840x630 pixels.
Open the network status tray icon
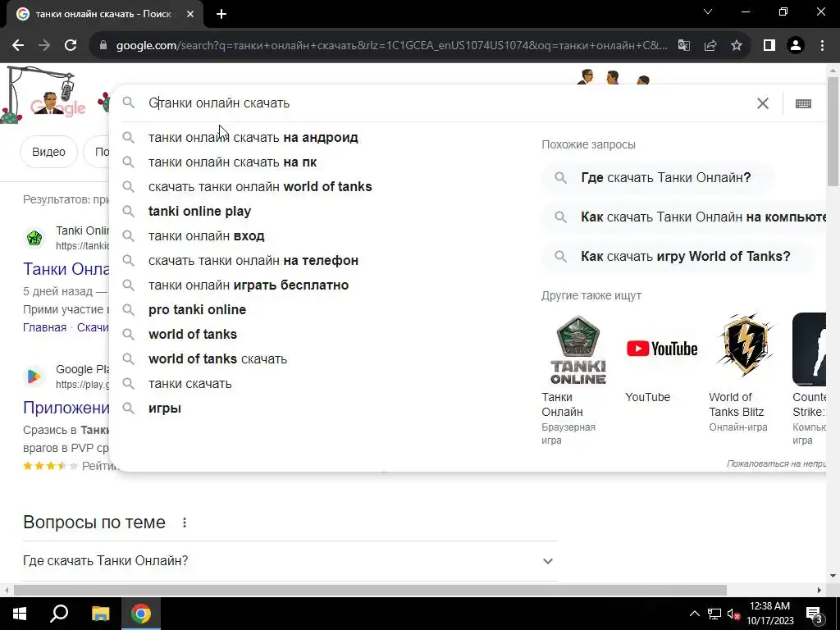point(714,614)
